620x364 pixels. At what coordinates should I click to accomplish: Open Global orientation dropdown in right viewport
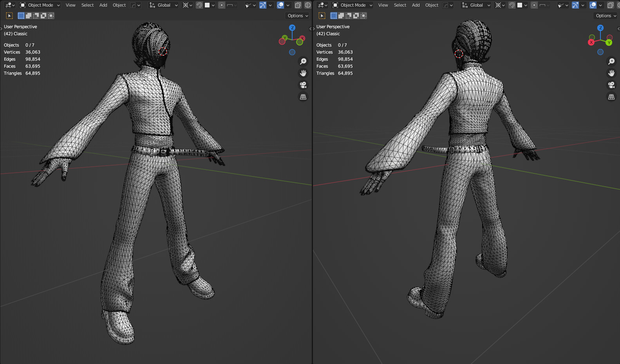(x=476, y=5)
